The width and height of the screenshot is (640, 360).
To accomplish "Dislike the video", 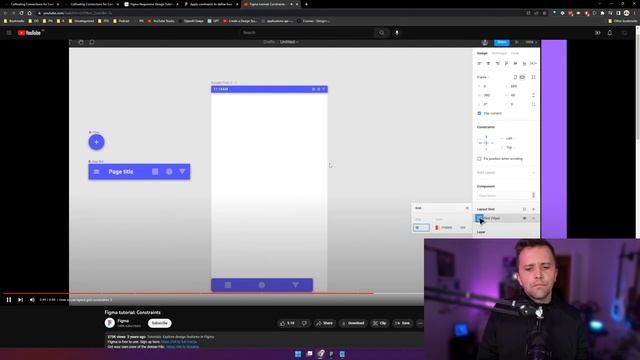I will pyautogui.click(x=304, y=323).
